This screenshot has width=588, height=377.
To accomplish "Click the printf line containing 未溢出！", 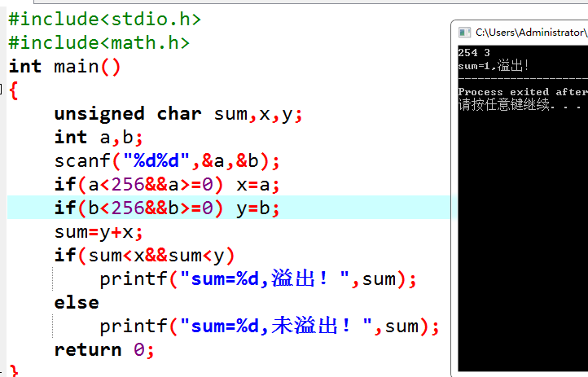I will point(270,326).
